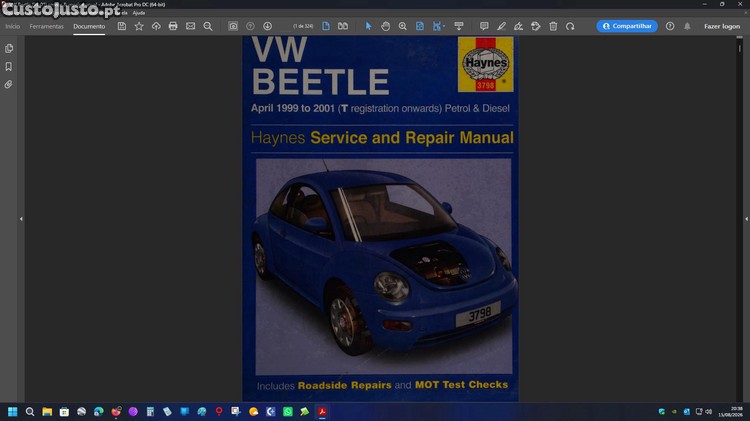Image resolution: width=750 pixels, height=421 pixels.
Task: Send the file by email with the envelope icon
Action: [x=190, y=26]
